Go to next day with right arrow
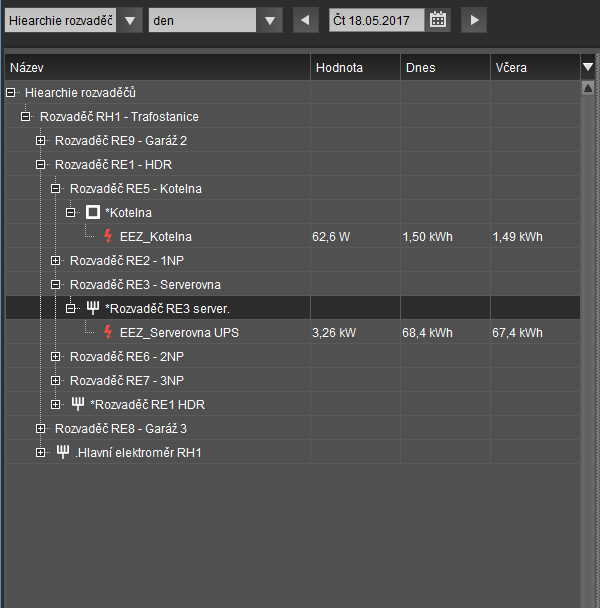 tap(474, 20)
